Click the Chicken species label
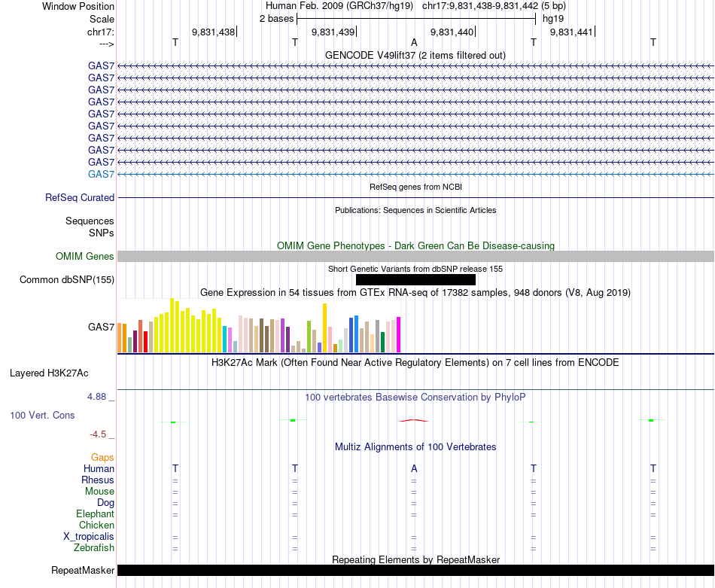Image resolution: width=715 pixels, height=588 pixels. [x=96, y=525]
